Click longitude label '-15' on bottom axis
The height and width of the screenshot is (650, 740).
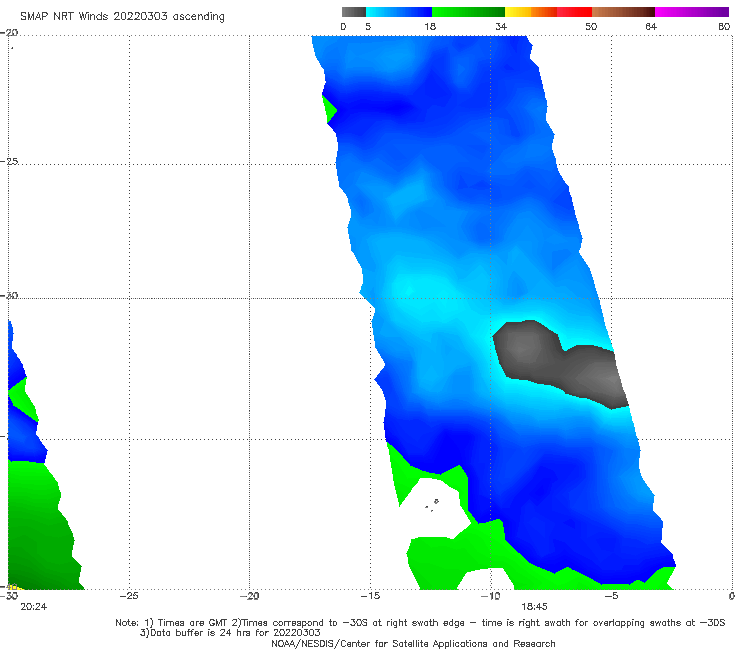point(370,596)
